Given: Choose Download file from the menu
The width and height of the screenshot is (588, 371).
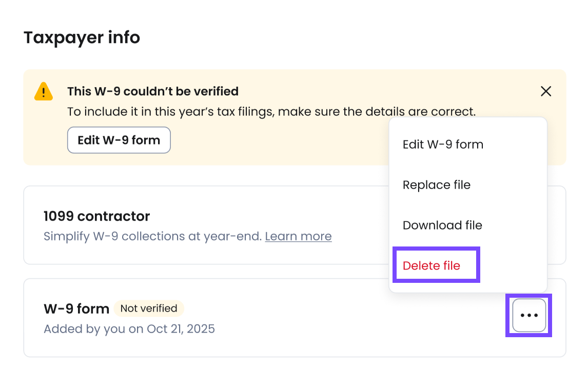Looking at the screenshot, I should pos(442,225).
